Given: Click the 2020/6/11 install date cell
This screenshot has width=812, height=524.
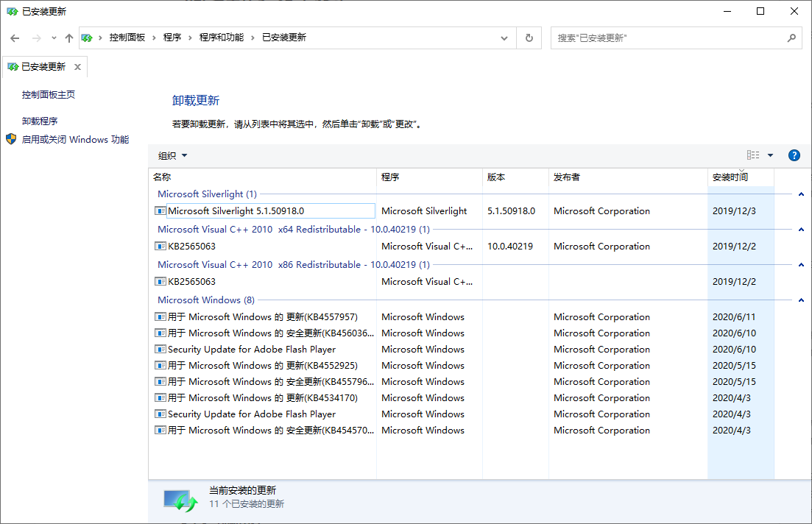Looking at the screenshot, I should (x=734, y=317).
